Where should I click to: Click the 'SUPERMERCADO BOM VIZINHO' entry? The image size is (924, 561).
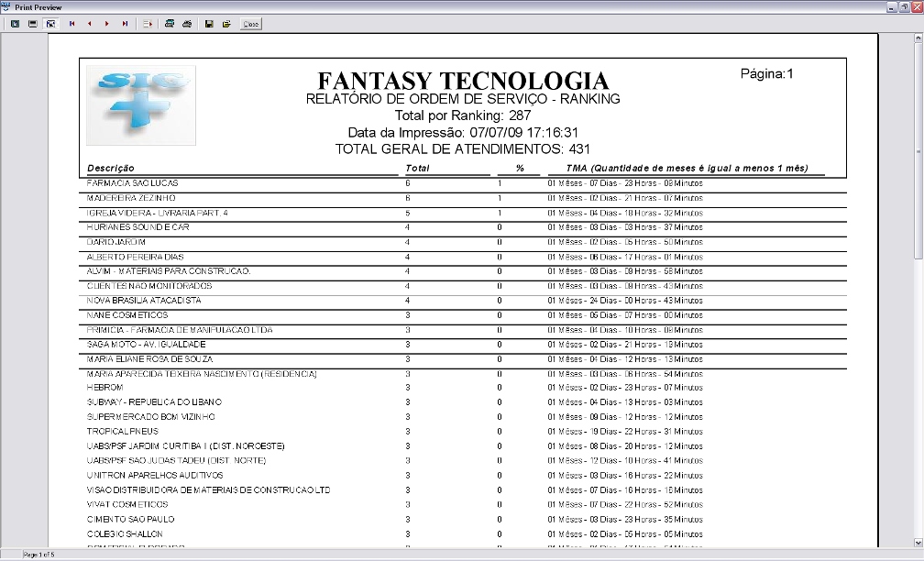tap(151, 416)
